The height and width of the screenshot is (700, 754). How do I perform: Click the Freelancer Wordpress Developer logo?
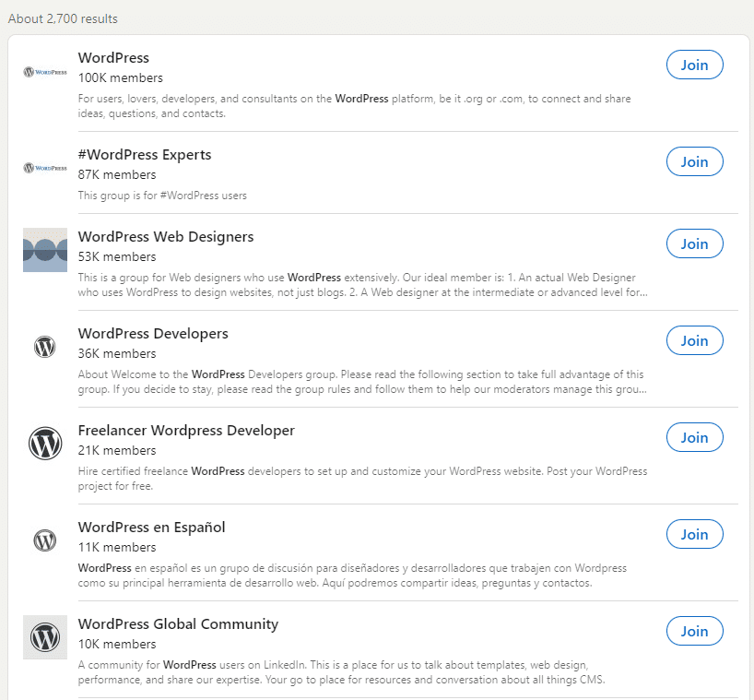click(x=45, y=443)
